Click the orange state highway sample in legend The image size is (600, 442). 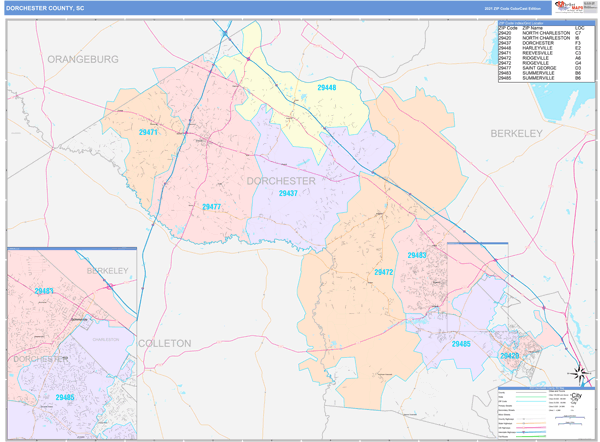[x=531, y=423]
